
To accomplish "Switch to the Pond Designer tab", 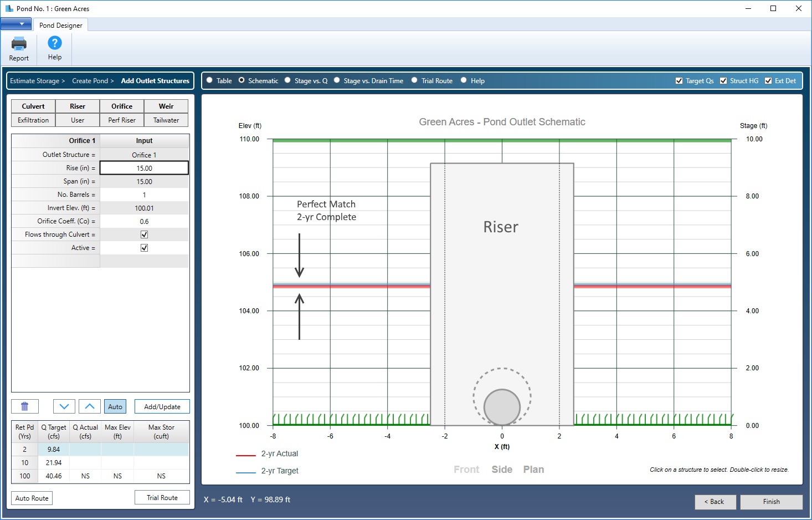I will (x=61, y=25).
